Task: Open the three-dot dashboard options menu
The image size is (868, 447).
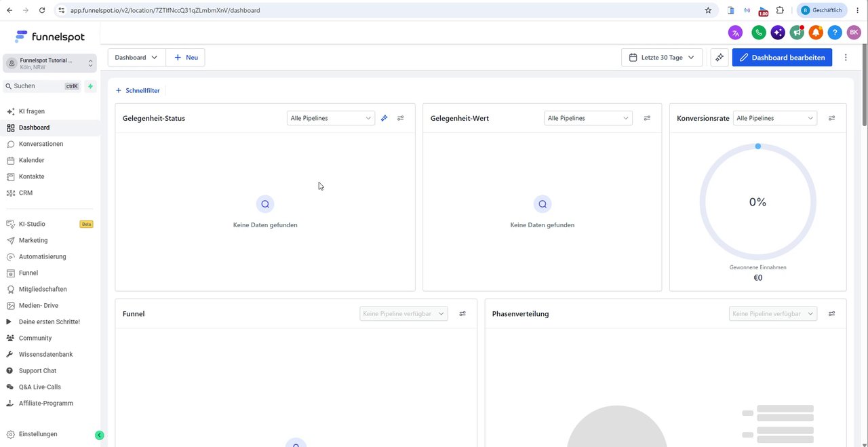Action: click(846, 58)
